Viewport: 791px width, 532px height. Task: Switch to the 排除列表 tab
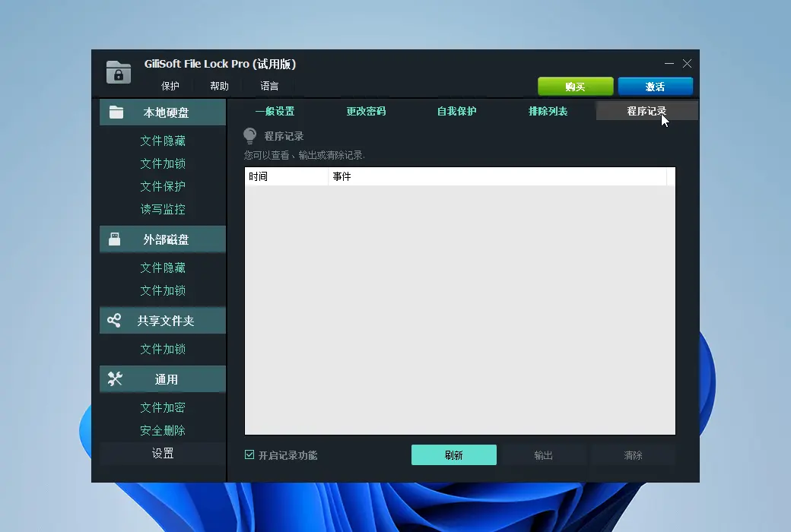(548, 111)
